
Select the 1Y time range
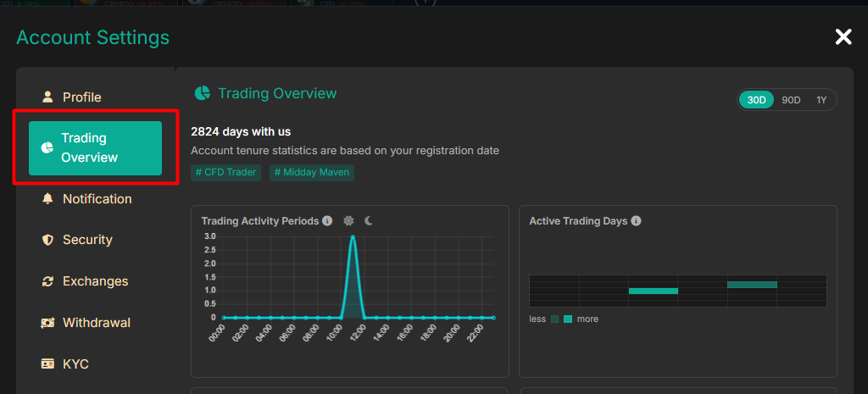[821, 100]
